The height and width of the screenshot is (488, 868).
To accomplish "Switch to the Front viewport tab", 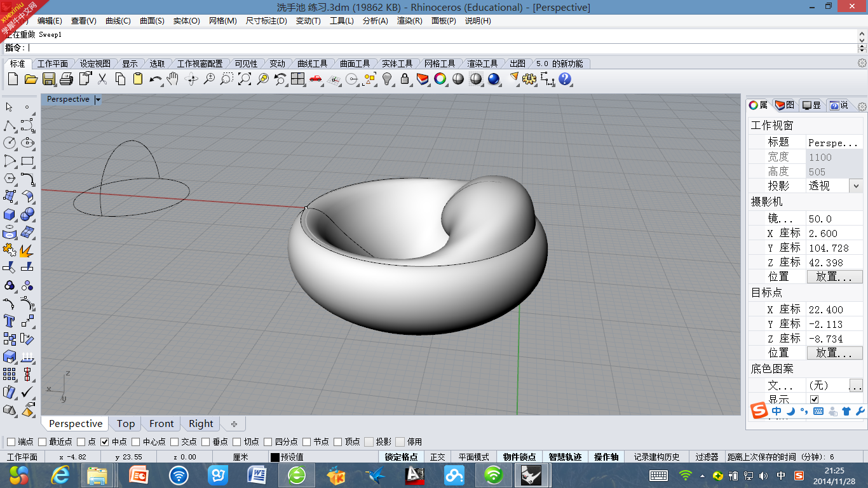I will click(x=161, y=424).
